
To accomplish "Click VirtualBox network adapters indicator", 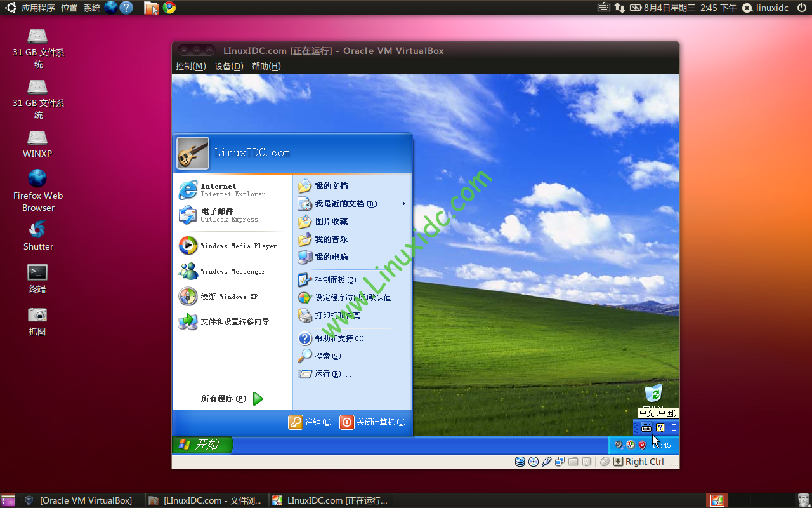I will (x=560, y=462).
